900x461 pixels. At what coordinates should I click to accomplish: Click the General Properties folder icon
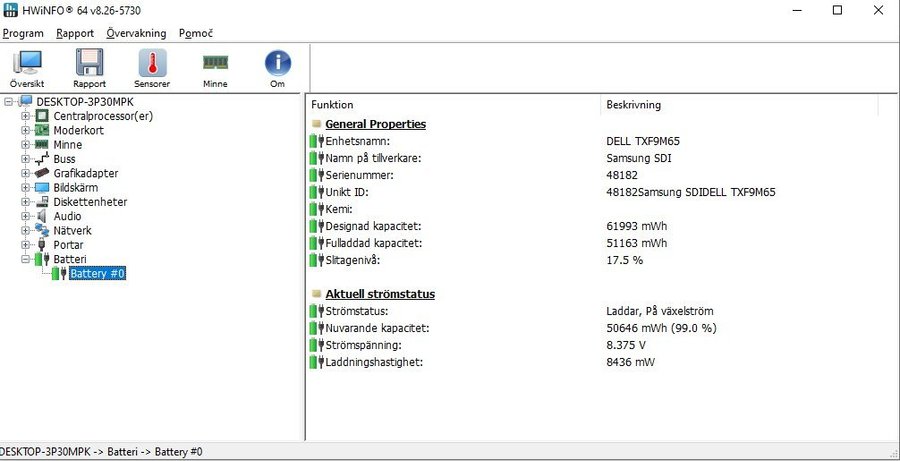click(316, 124)
